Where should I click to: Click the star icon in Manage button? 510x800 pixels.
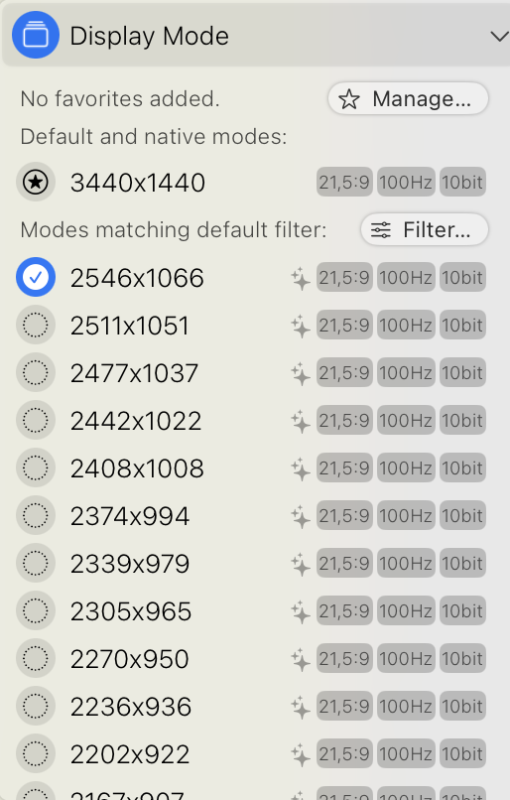(x=349, y=99)
